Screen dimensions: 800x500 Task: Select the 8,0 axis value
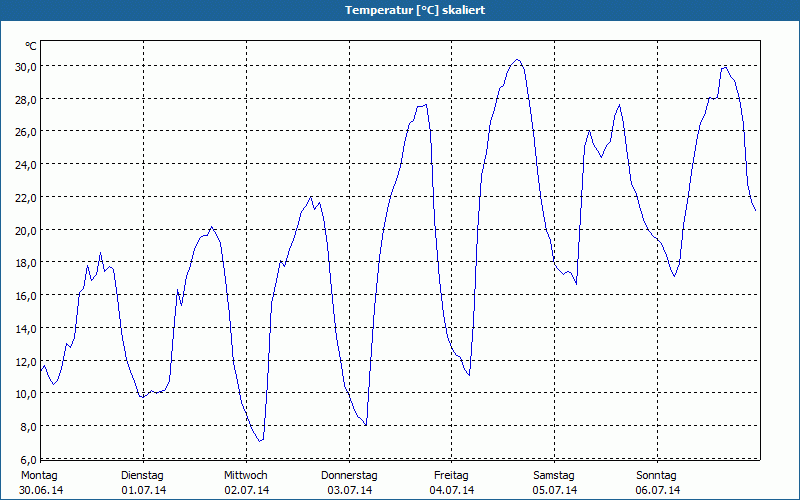(x=28, y=427)
